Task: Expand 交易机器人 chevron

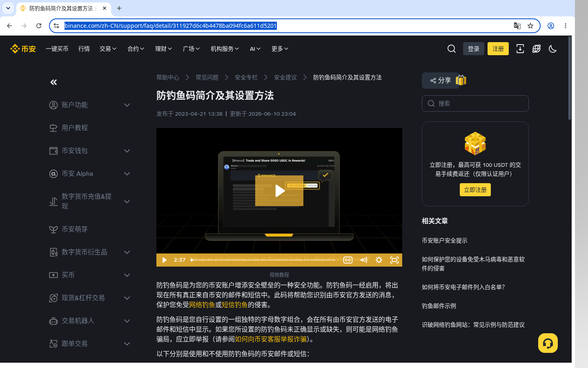Action: 127,321
